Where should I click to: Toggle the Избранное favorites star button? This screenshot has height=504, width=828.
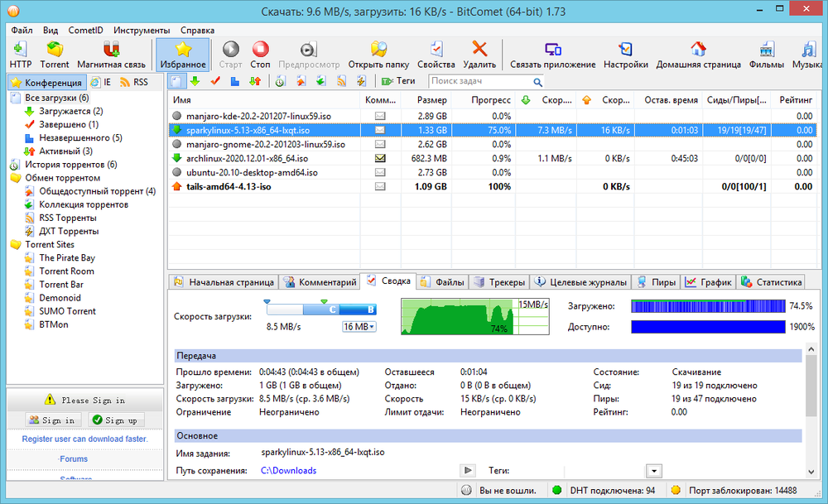tap(183, 55)
